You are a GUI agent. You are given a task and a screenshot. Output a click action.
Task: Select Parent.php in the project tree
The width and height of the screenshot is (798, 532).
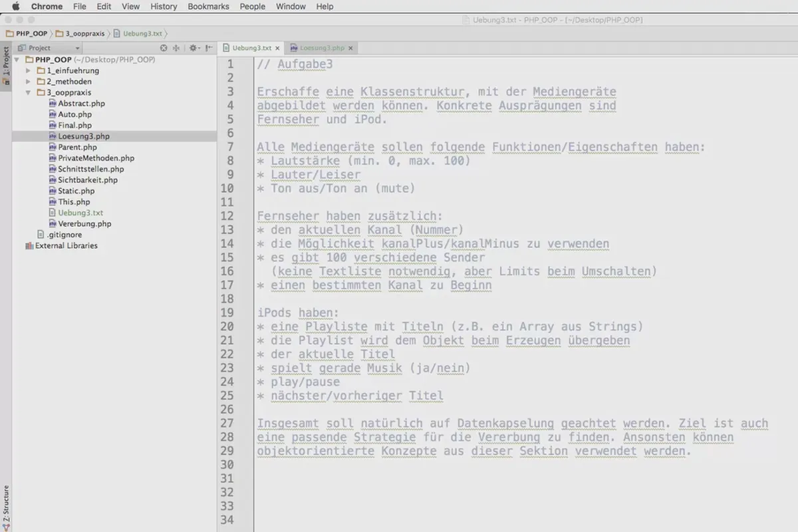77,147
